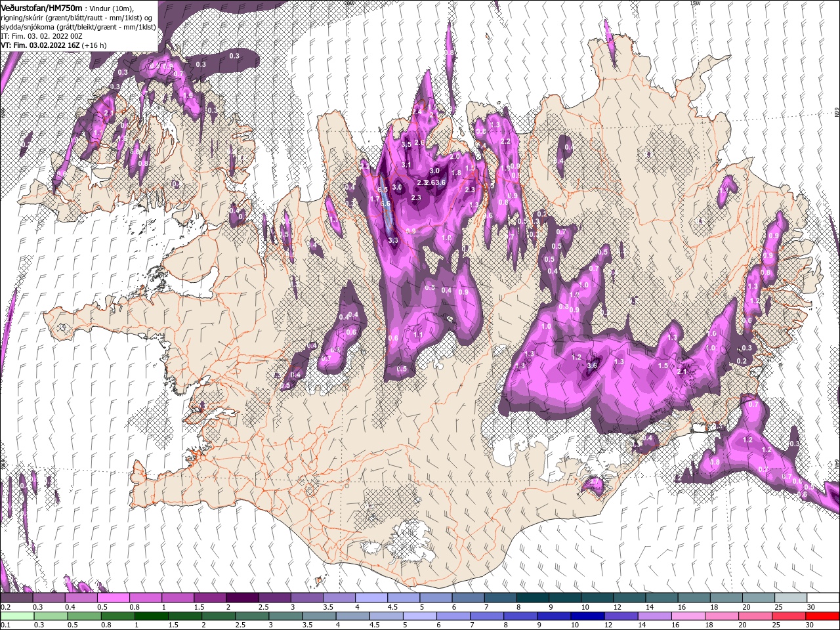Image resolution: width=840 pixels, height=630 pixels.
Task: Click the '(+16 h)' forecast offset text
Action: click(x=95, y=45)
